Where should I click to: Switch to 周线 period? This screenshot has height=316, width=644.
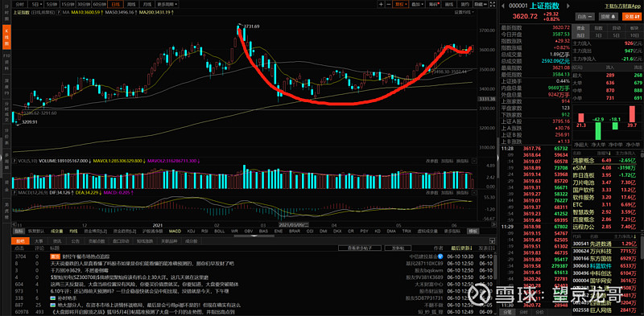click(x=131, y=4)
